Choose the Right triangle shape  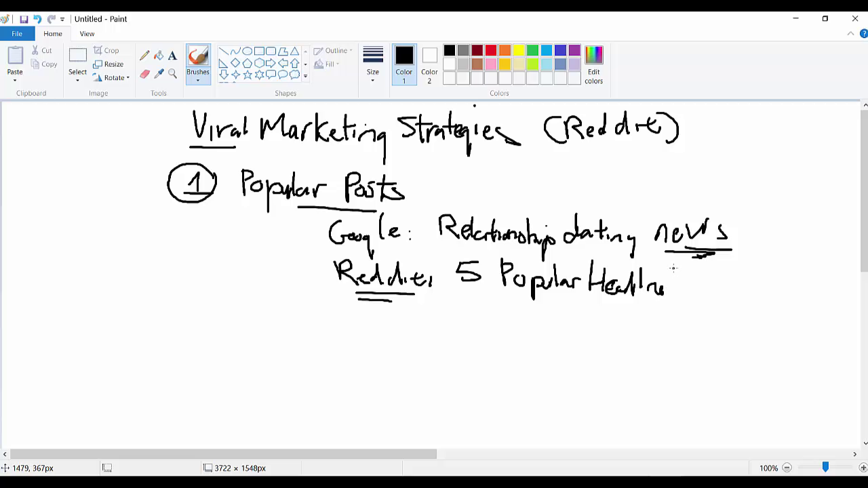click(223, 63)
